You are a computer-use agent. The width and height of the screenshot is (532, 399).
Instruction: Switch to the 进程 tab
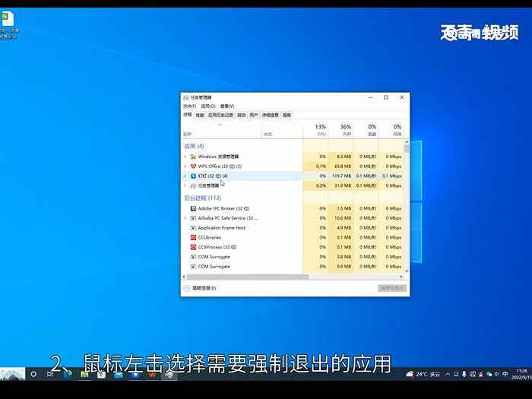coord(188,115)
